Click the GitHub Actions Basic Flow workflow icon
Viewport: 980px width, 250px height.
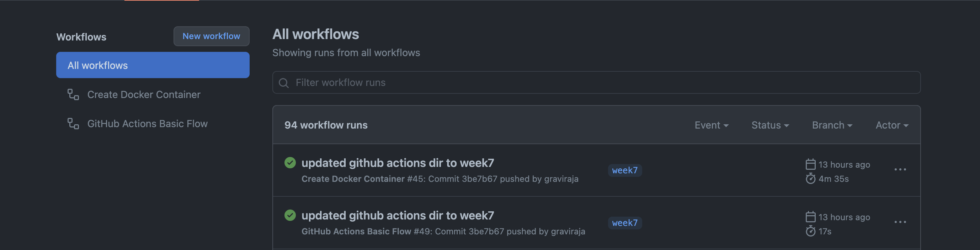coord(73,124)
